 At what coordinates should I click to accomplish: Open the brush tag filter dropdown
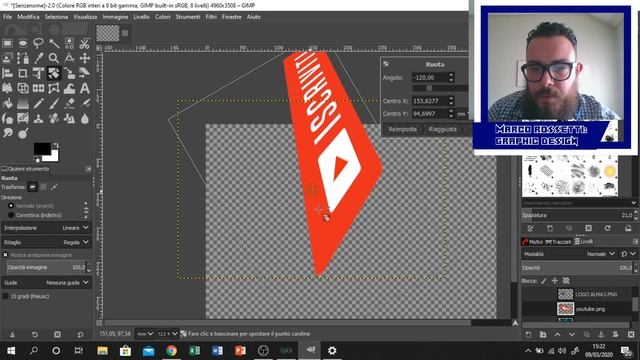(x=633, y=203)
